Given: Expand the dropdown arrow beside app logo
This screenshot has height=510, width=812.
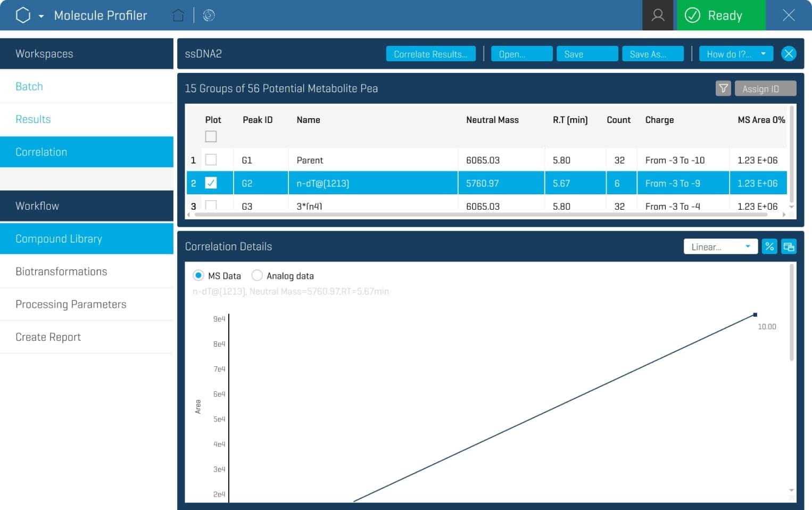Looking at the screenshot, I should tap(41, 16).
